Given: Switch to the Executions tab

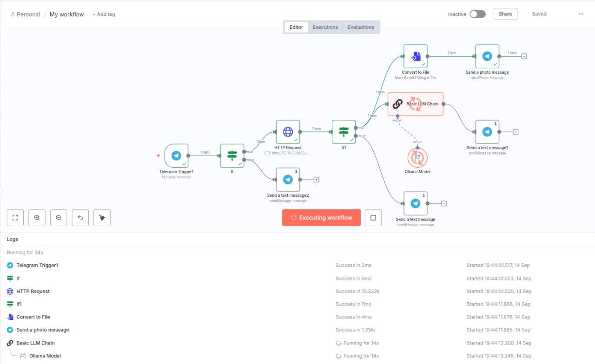Looking at the screenshot, I should coord(325,27).
